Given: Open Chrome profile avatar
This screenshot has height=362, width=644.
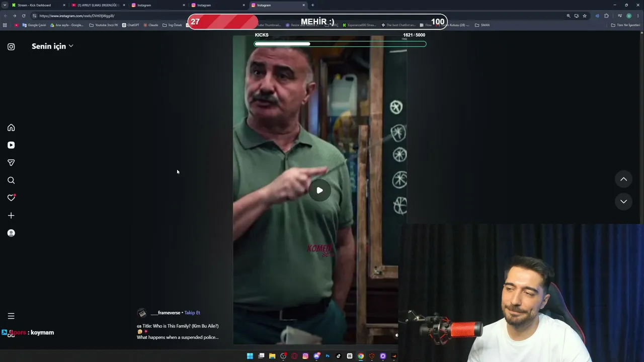Looking at the screenshot, I should click(629, 16).
